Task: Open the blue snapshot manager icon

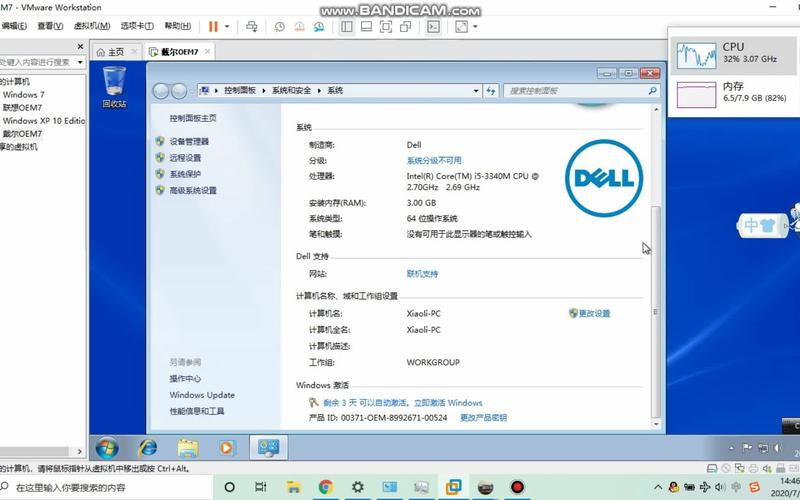Action: pyautogui.click(x=319, y=27)
